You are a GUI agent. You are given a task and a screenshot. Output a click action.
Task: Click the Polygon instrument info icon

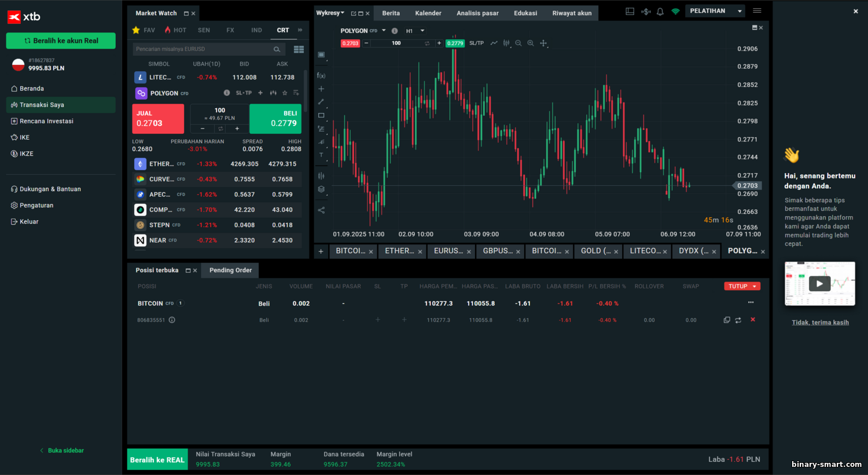click(x=227, y=93)
